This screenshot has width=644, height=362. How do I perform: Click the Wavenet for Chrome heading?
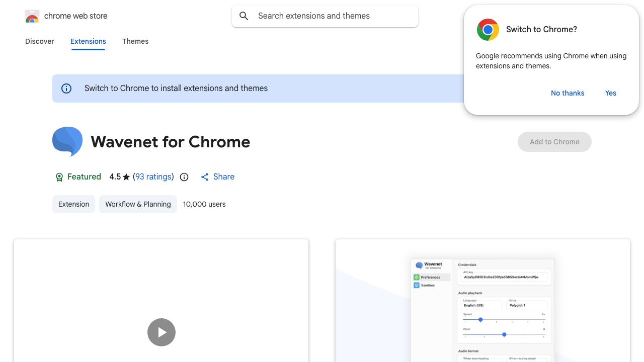coord(171,142)
